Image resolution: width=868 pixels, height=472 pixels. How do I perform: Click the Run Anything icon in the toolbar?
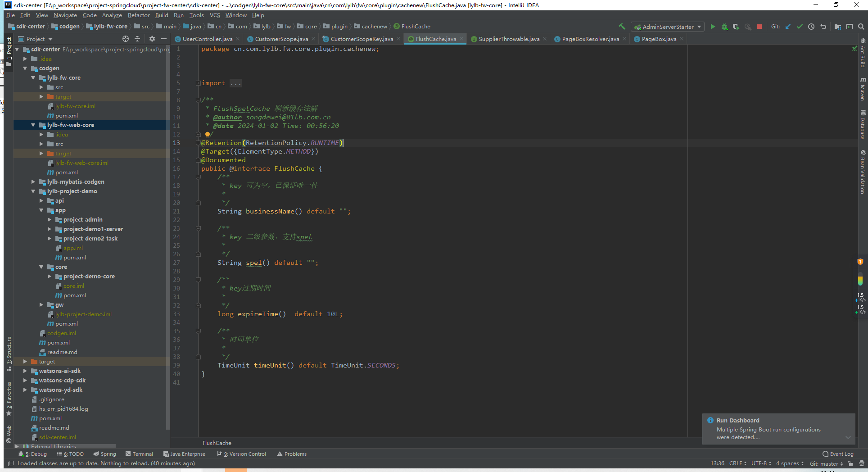click(850, 27)
